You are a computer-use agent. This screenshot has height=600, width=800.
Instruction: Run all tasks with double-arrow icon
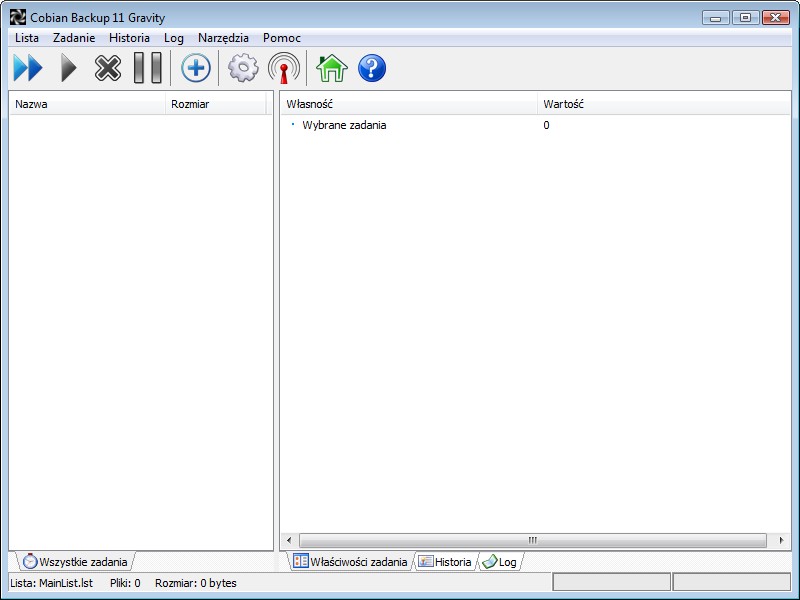28,68
